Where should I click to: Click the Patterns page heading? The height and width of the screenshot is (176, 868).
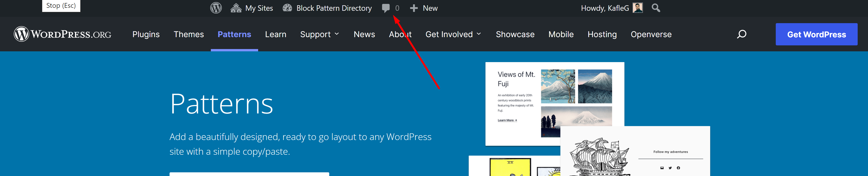221,104
